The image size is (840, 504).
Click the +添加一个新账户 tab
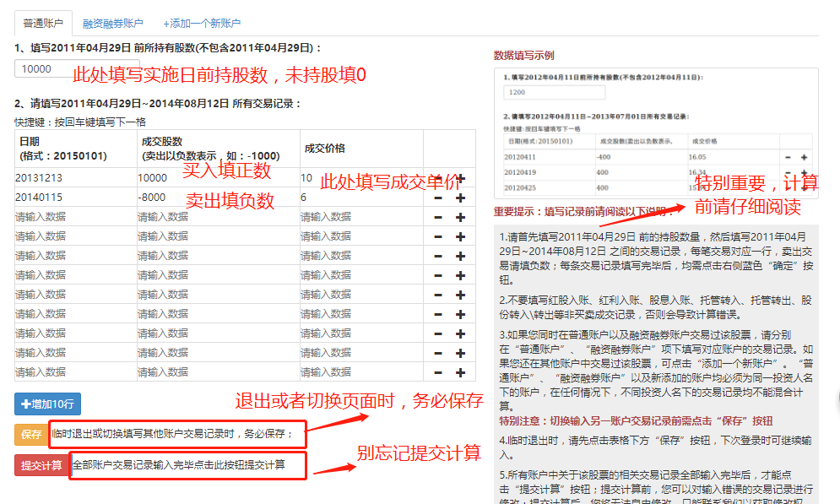pos(202,24)
